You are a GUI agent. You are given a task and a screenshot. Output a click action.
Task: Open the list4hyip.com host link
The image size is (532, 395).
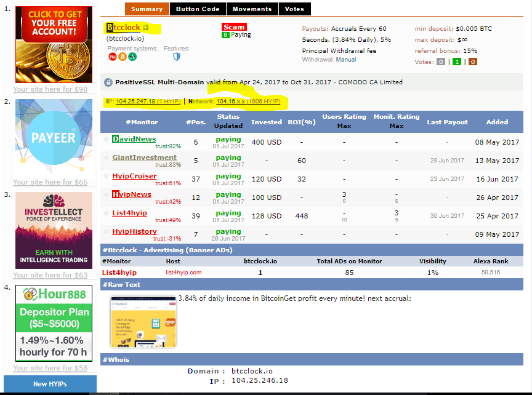click(x=183, y=273)
